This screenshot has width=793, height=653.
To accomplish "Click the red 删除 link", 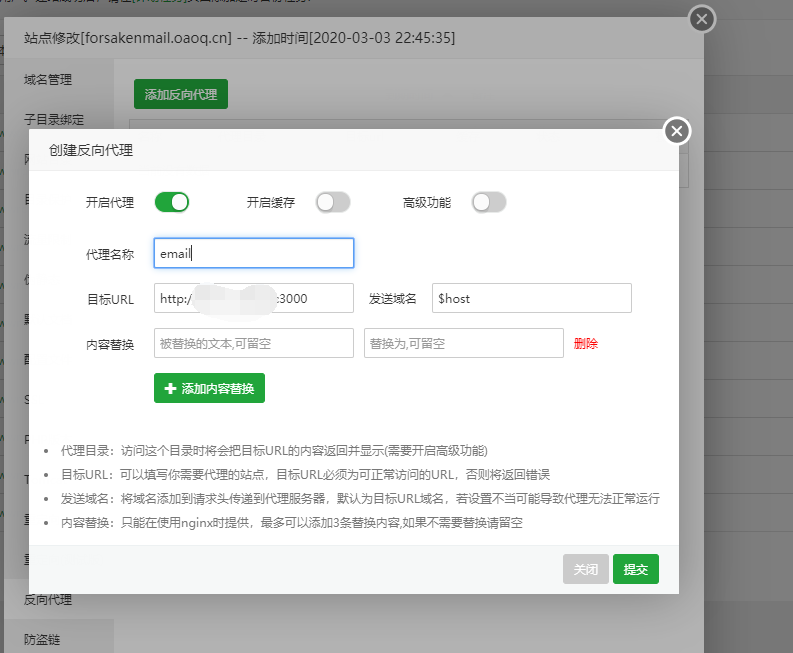I will 586,343.
